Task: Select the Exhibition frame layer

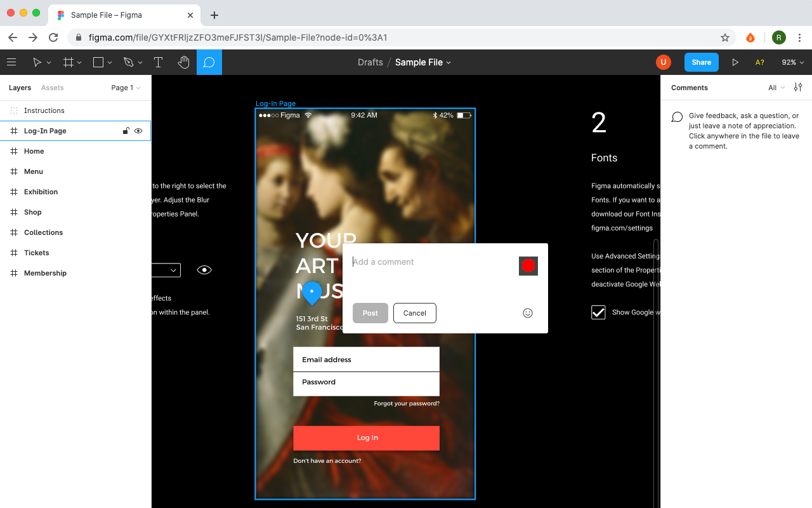Action: 75,192
